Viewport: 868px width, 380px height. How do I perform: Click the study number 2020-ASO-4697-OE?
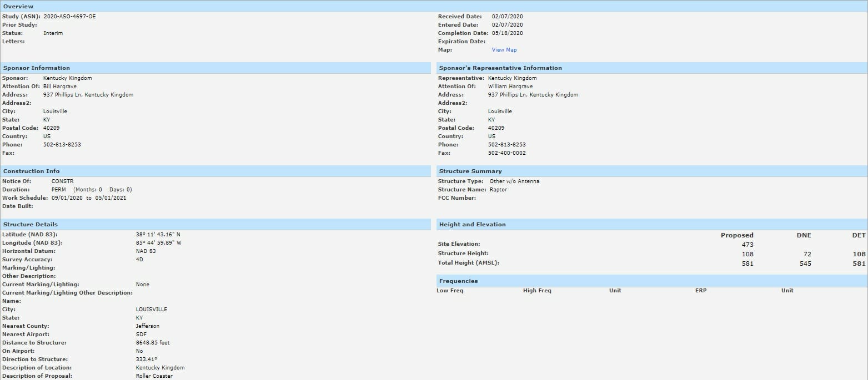click(69, 17)
